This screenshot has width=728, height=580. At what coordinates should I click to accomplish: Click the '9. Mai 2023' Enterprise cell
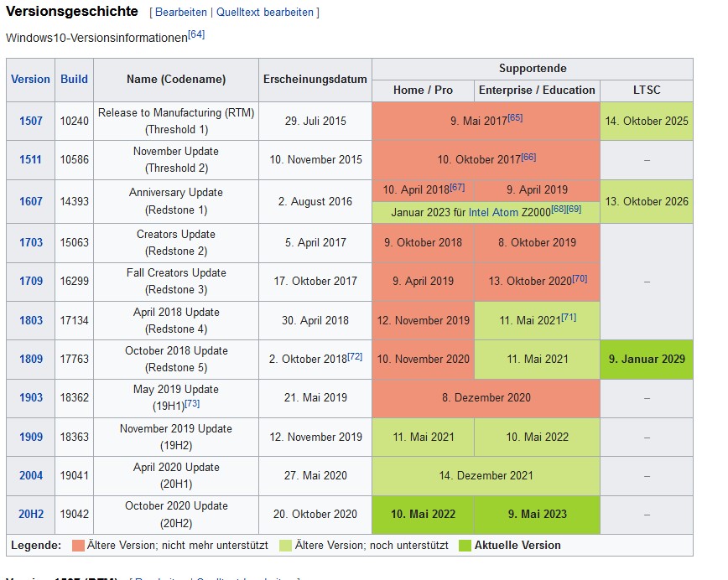(x=537, y=514)
